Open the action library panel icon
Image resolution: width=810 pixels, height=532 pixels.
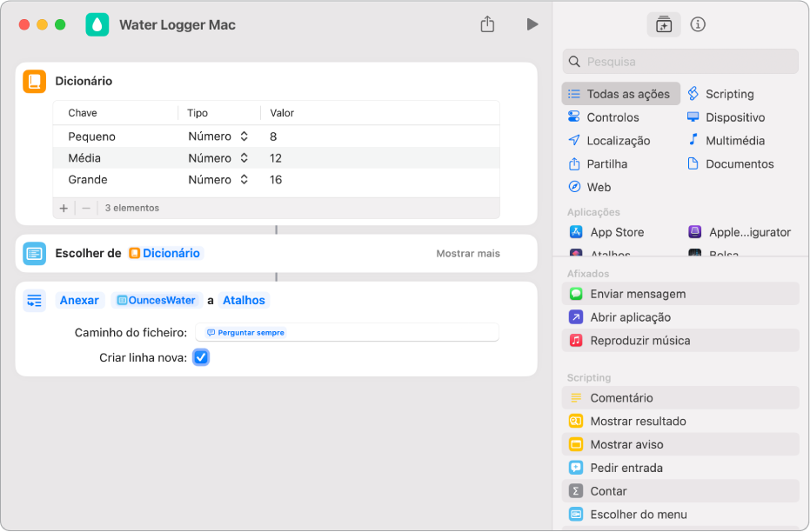click(663, 24)
